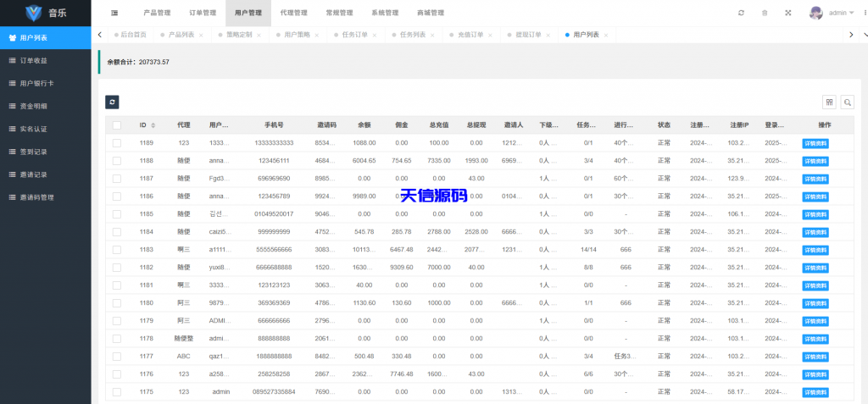
Task: Switch to the 提现订单 tab
Action: (528, 35)
